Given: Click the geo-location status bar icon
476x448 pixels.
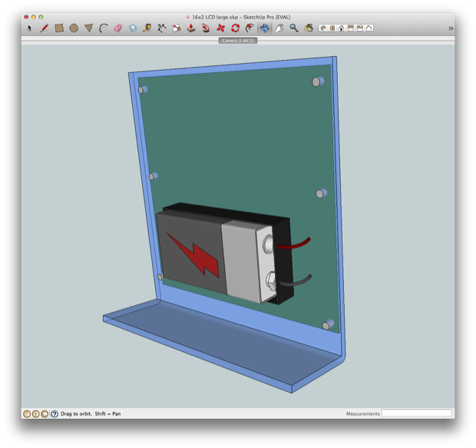Looking at the screenshot, I should click(27, 413).
